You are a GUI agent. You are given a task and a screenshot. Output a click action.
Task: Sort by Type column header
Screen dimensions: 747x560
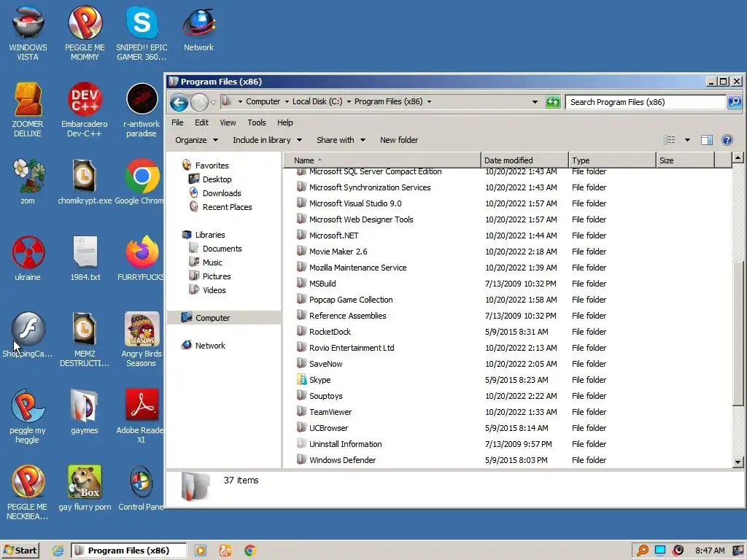pos(612,160)
